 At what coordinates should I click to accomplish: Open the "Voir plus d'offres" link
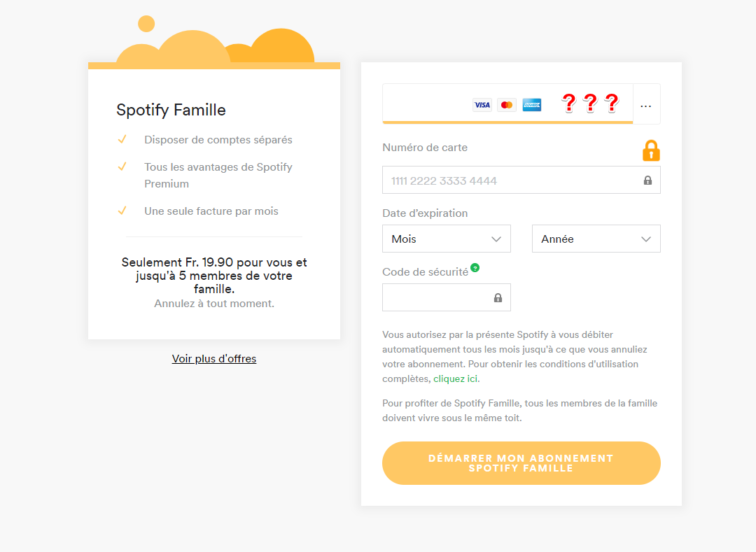click(x=214, y=359)
